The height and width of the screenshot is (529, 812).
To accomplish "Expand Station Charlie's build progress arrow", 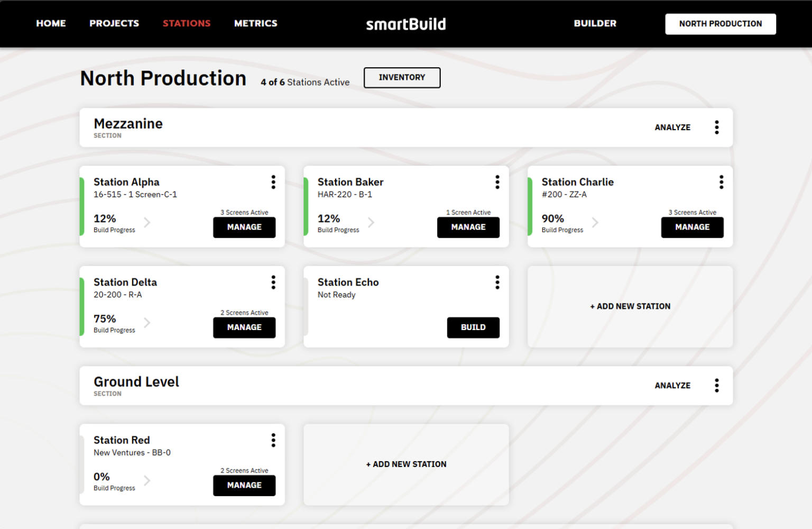I will coord(595,223).
